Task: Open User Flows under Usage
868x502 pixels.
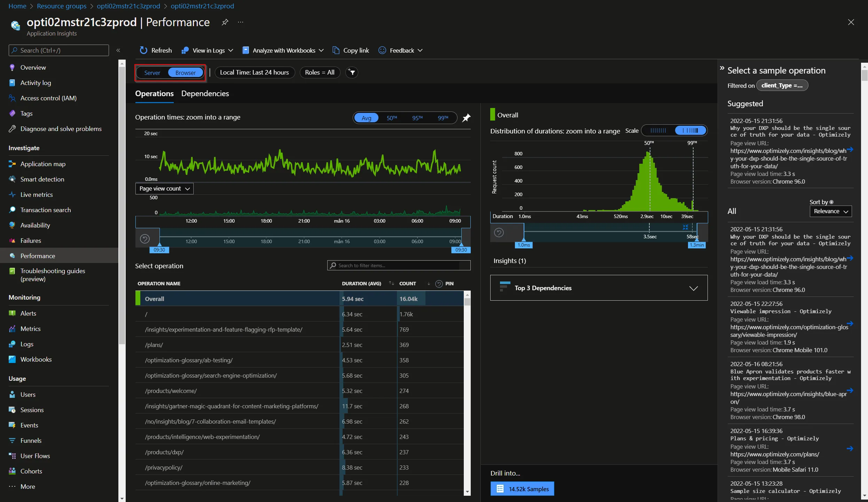Action: [35, 456]
